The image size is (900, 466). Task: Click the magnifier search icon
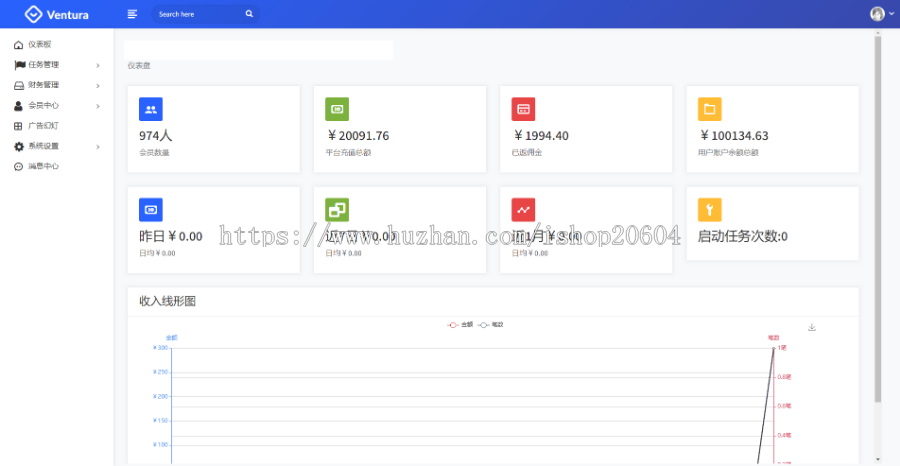pos(249,14)
